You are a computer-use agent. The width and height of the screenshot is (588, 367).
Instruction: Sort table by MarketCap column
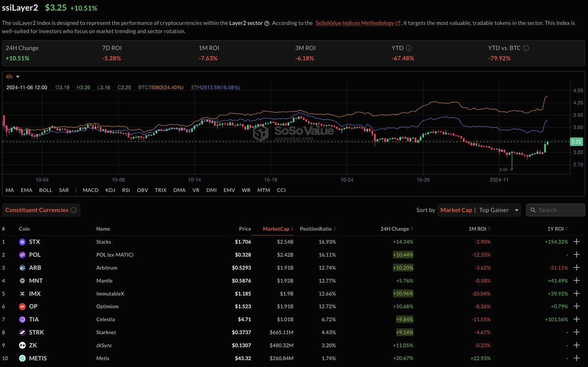[x=278, y=229]
